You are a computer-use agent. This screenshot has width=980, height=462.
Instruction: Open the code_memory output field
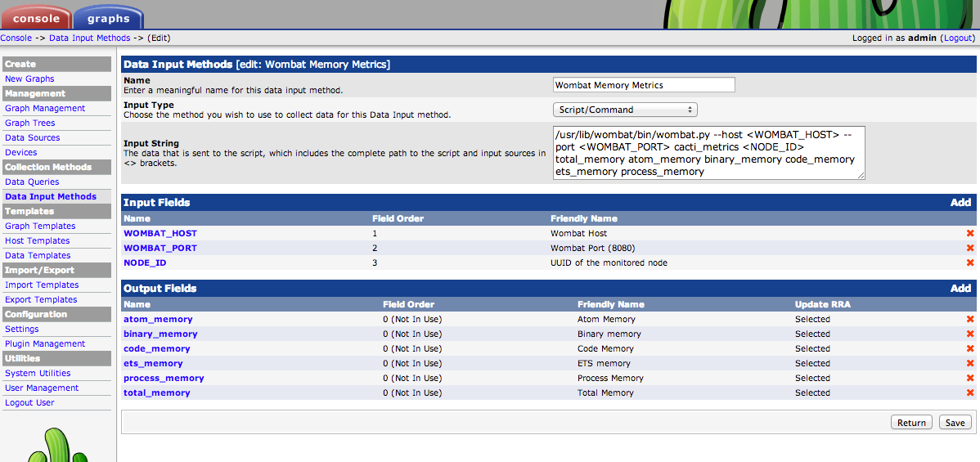point(157,349)
